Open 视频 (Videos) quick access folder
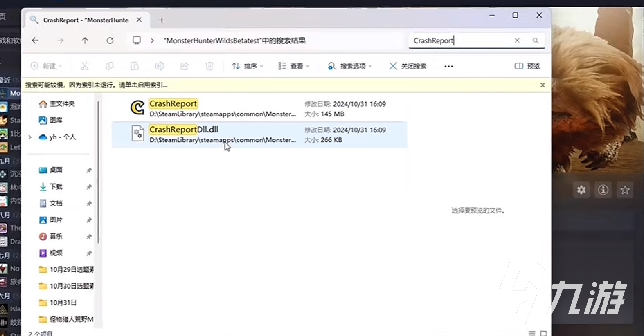 (51, 253)
